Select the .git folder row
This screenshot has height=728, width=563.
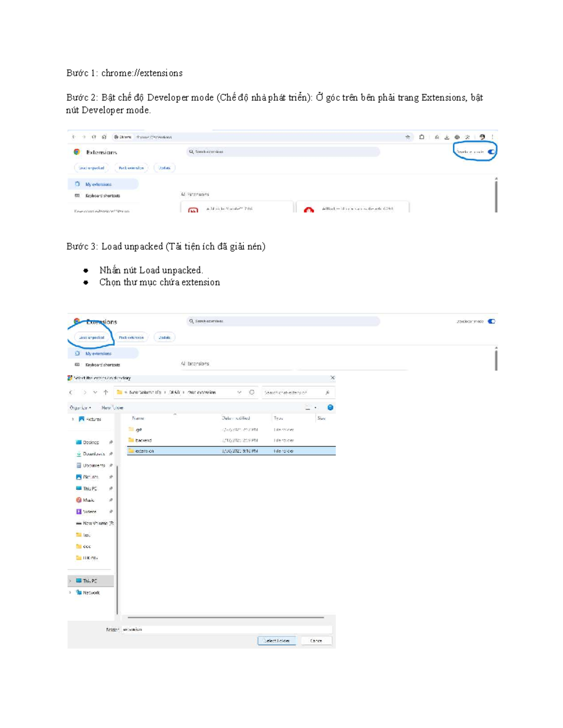click(x=231, y=429)
